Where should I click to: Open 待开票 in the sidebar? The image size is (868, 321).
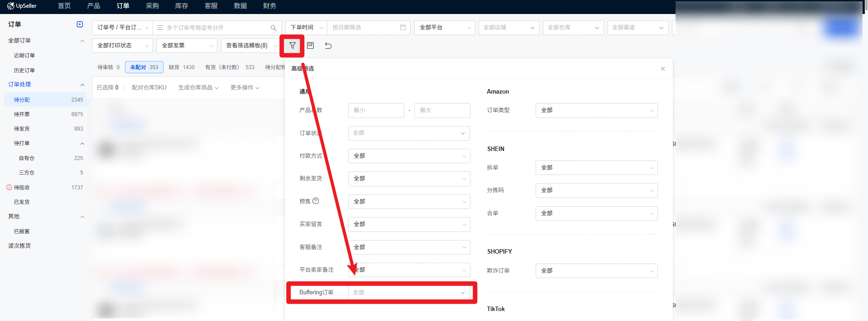point(22,114)
